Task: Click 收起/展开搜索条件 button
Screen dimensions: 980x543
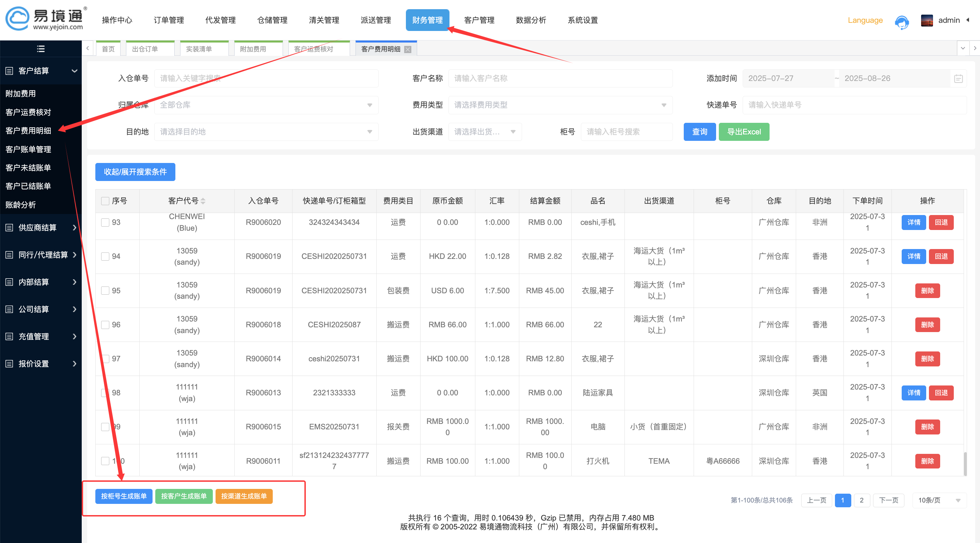Action: point(135,172)
